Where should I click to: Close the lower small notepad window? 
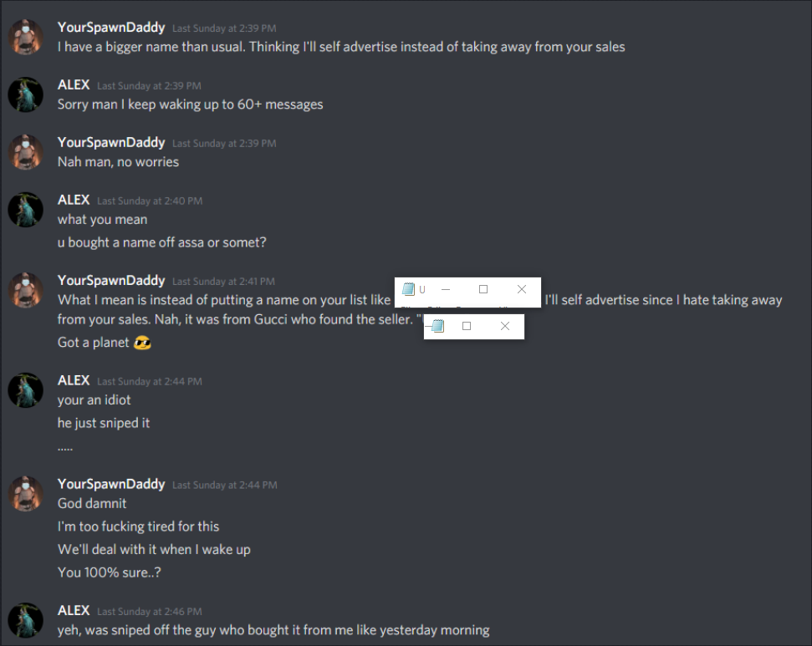click(x=505, y=326)
